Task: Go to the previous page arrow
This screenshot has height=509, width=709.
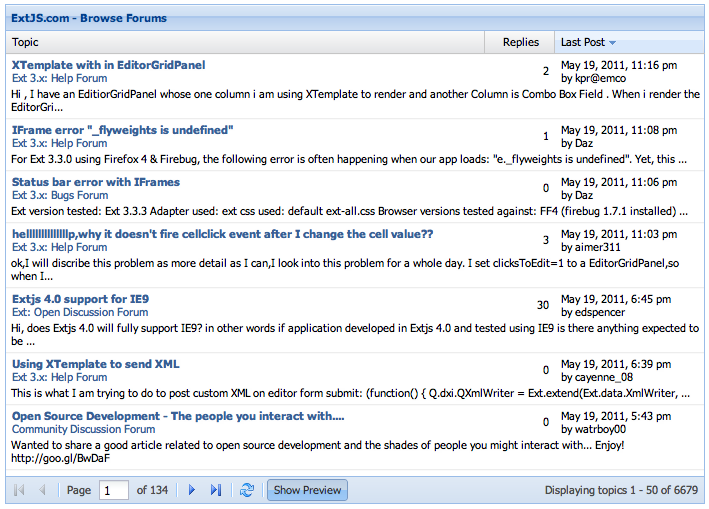Action: pyautogui.click(x=42, y=490)
